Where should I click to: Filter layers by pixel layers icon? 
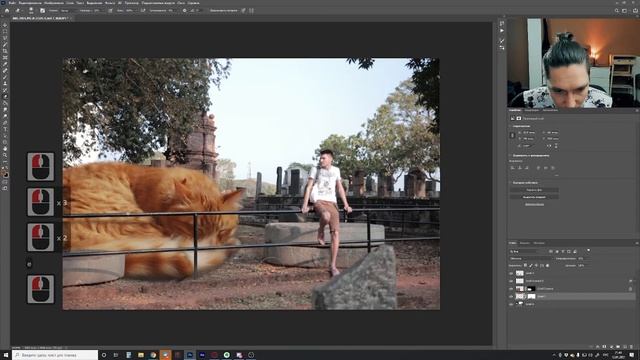551,251
